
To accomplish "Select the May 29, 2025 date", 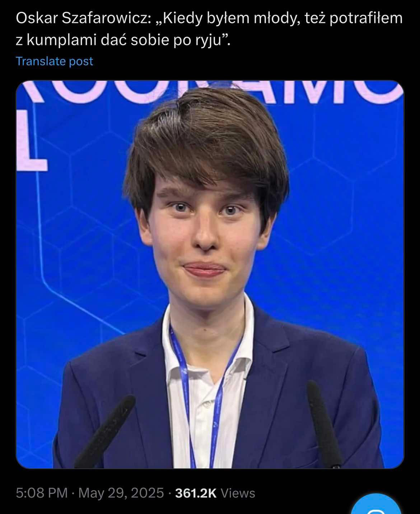I will [121, 493].
